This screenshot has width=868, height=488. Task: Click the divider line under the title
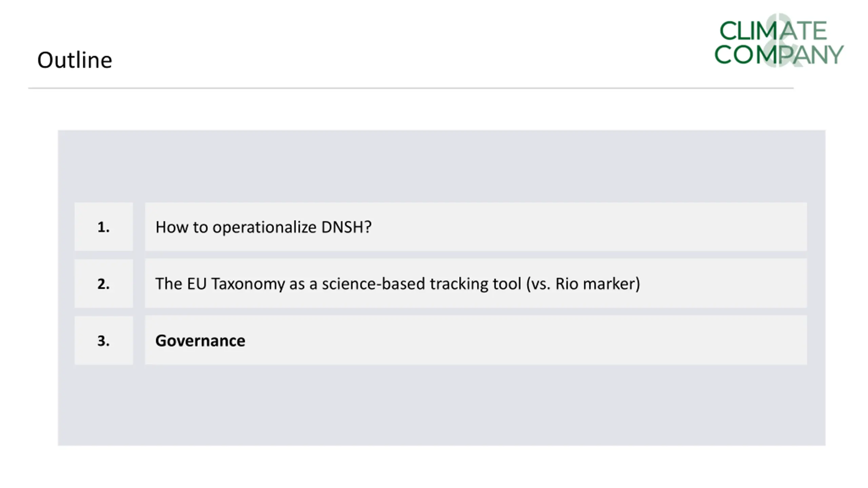pyautogui.click(x=411, y=88)
